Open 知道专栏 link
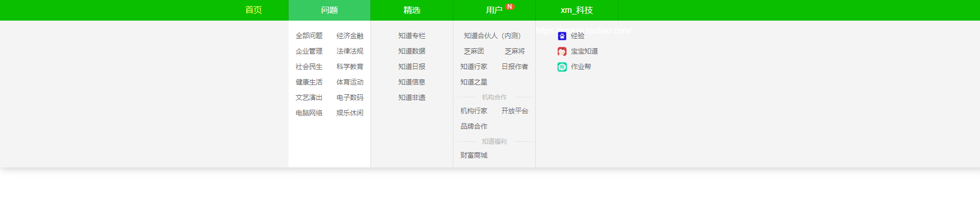Screen dimensions: 980x203 click(x=412, y=36)
